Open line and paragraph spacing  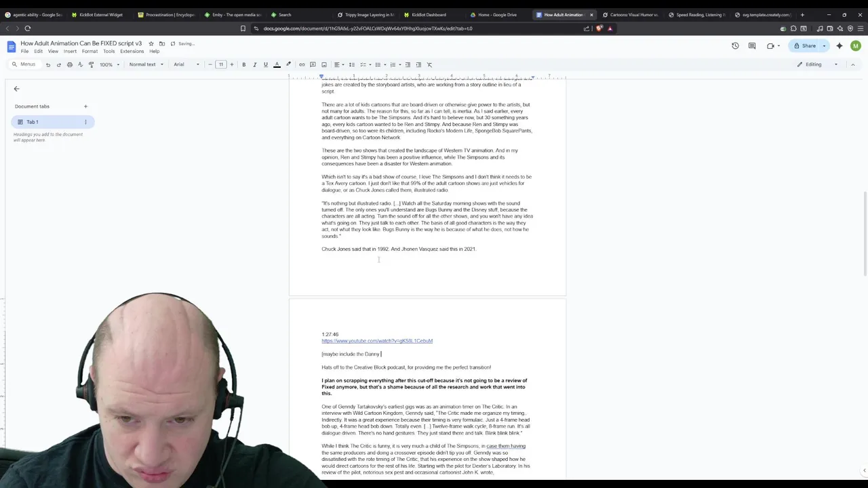pos(351,64)
